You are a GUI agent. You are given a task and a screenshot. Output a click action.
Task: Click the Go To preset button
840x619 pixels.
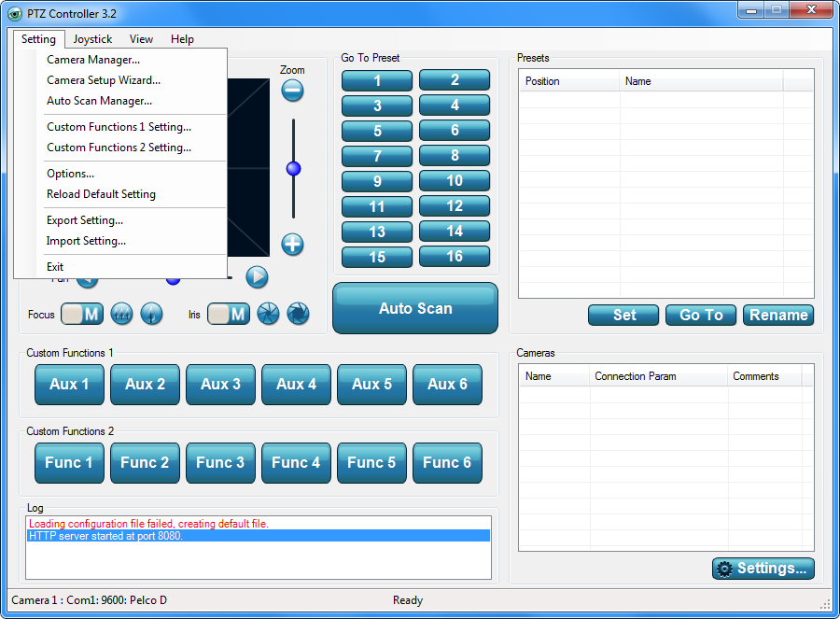click(701, 316)
